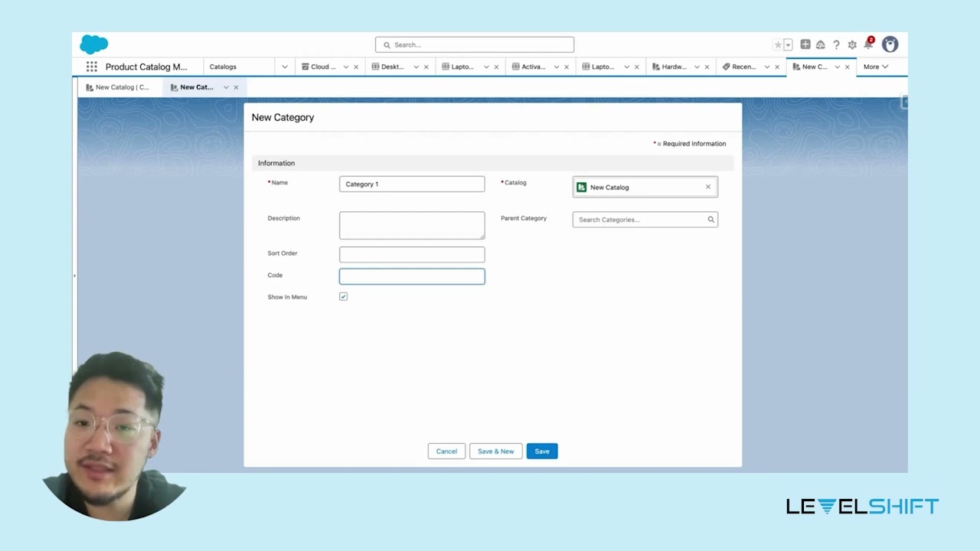This screenshot has height=551, width=980.
Task: Click the Cancel button
Action: click(x=446, y=452)
